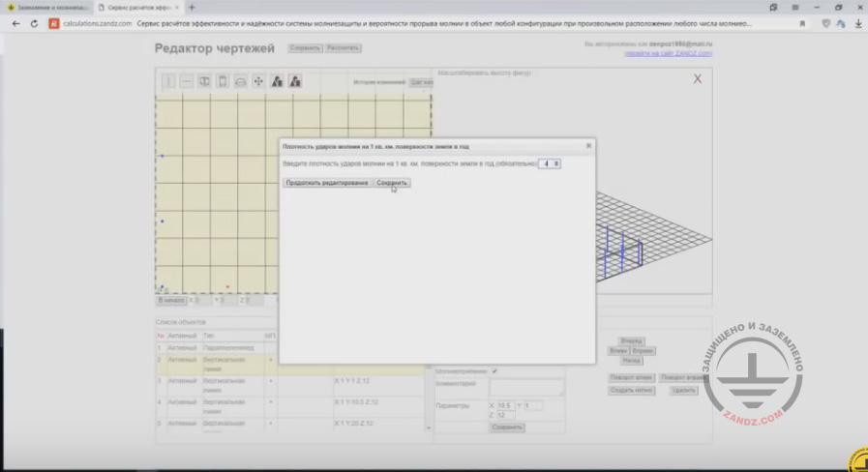The width and height of the screenshot is (868, 472).
Task: Click the Рассчитать button
Action: [343, 48]
